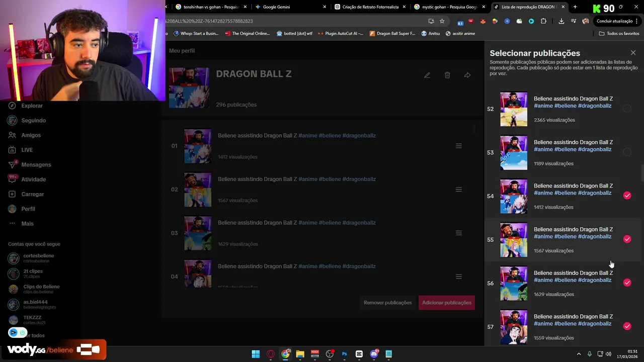The width and height of the screenshot is (644, 362).
Task: Open thumbnail of publication 52 in selection panel
Action: click(514, 109)
